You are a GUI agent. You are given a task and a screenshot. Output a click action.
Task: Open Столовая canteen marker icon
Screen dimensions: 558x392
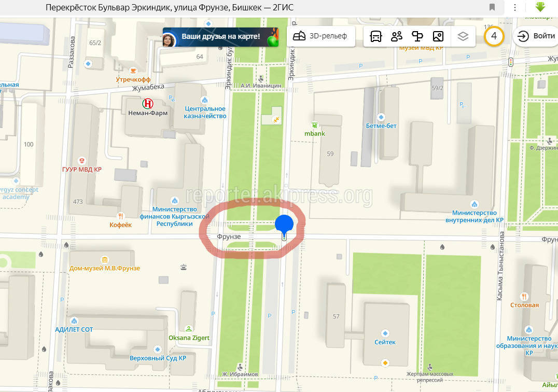click(524, 296)
